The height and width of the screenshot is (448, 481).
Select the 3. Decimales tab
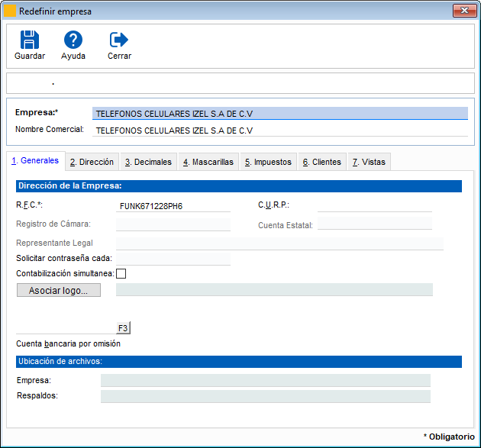(148, 162)
